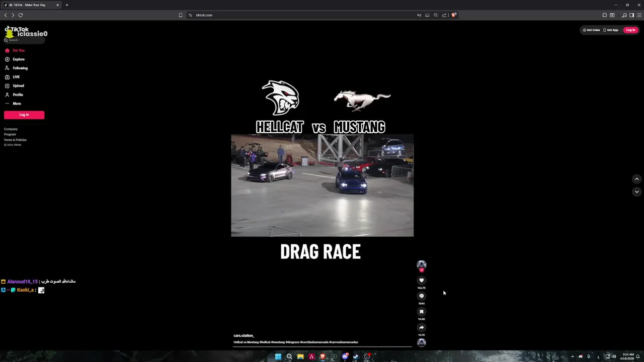Click the zoom magnifier in address bar
This screenshot has height=362, width=644.
point(436,15)
